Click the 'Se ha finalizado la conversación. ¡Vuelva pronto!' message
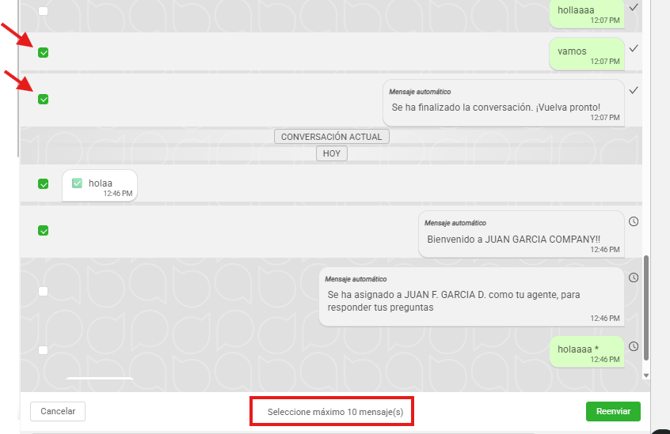 pyautogui.click(x=503, y=103)
